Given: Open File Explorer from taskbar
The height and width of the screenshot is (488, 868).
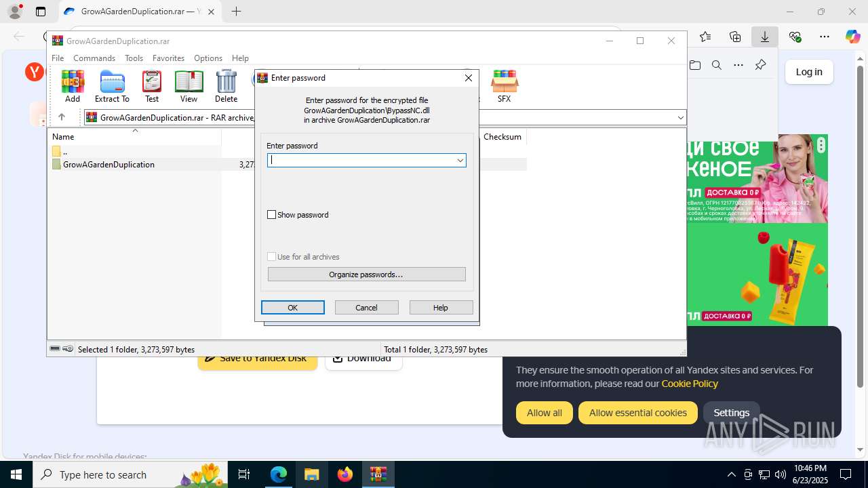Looking at the screenshot, I should click(x=311, y=474).
